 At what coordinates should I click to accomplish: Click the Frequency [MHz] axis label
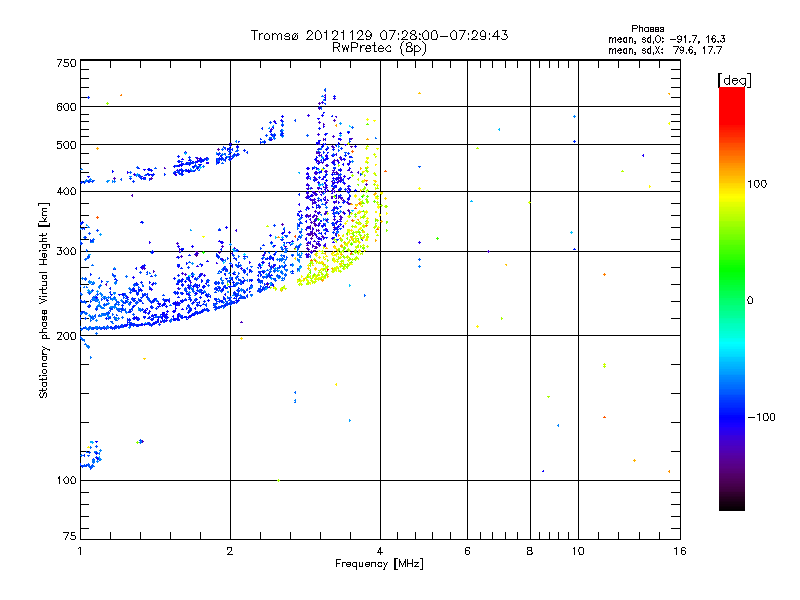coord(379,566)
